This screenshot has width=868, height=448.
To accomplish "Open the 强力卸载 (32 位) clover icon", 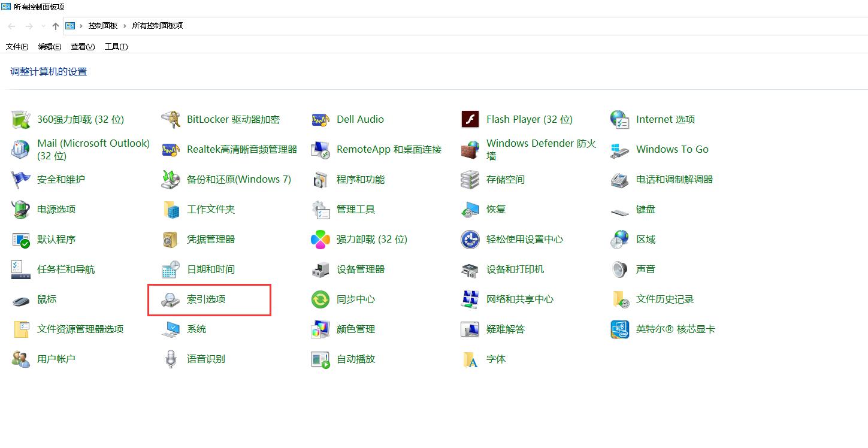I will click(x=320, y=239).
